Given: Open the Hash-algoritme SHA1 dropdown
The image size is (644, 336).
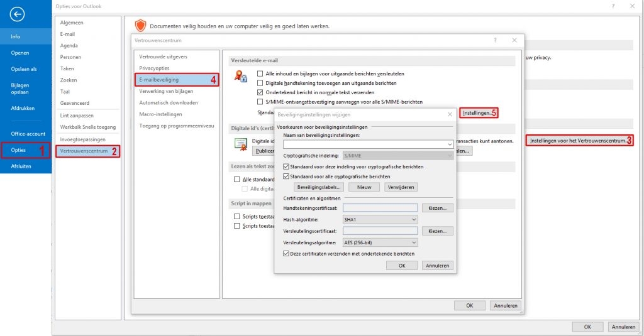Looking at the screenshot, I should click(x=380, y=219).
